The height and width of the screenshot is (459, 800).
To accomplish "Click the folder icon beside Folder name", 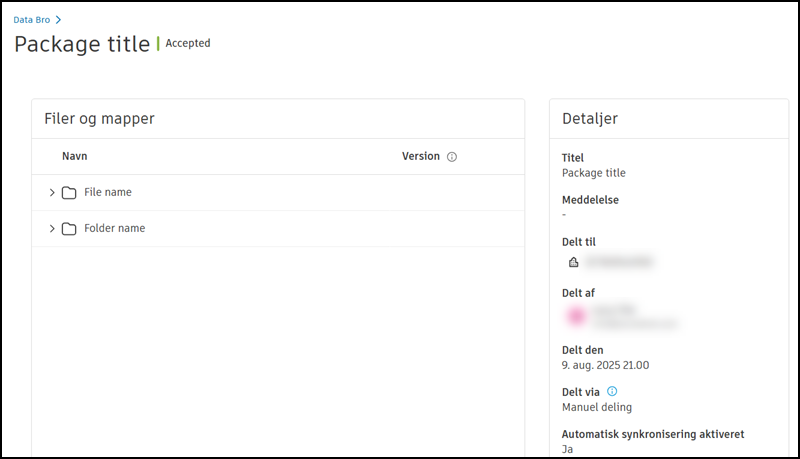I will tap(69, 229).
